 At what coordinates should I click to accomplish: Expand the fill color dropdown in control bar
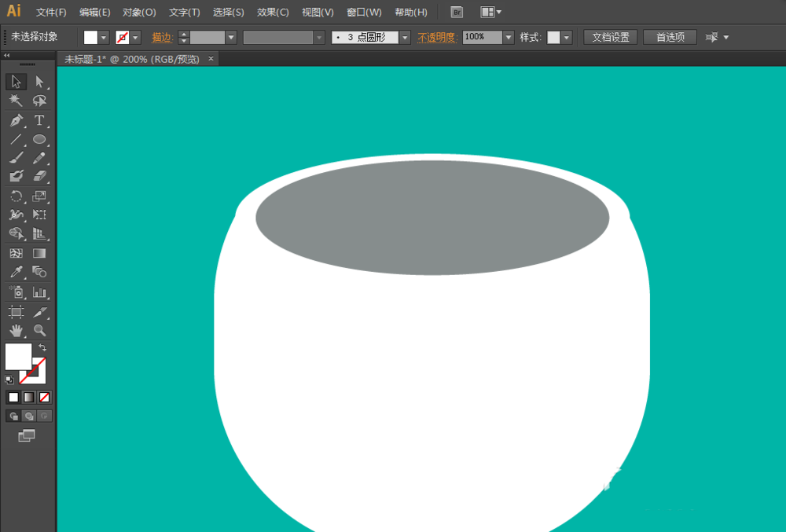[104, 38]
